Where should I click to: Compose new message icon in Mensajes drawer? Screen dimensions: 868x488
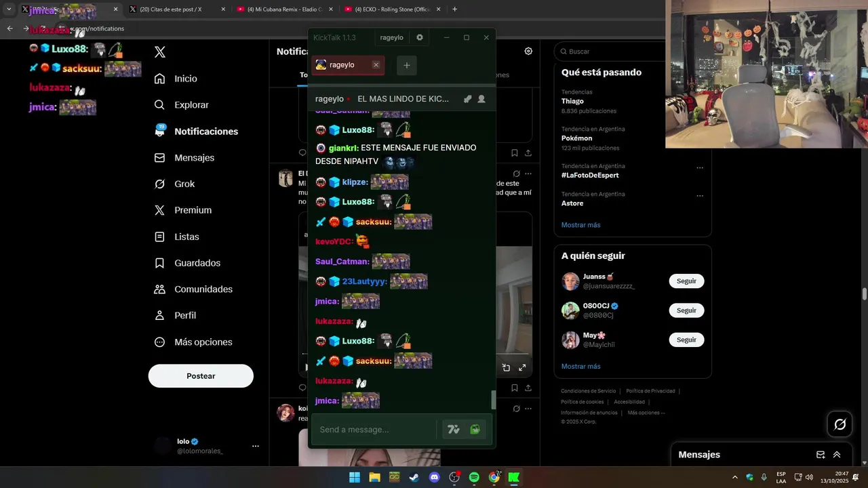click(x=820, y=455)
